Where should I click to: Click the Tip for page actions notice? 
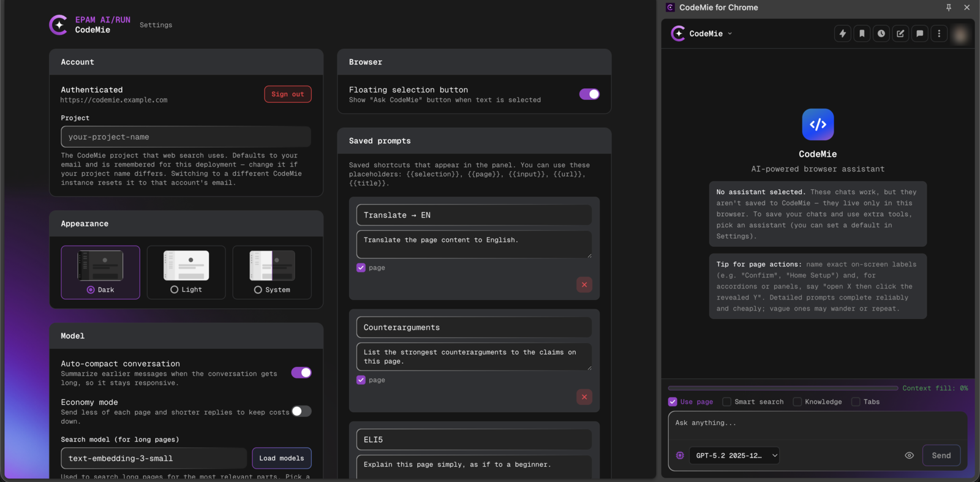[818, 286]
